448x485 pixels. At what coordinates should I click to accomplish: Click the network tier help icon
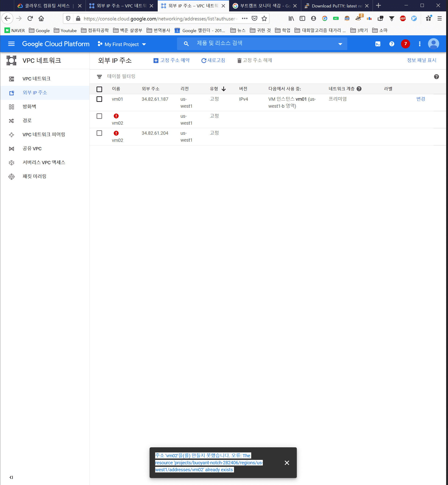[359, 89]
